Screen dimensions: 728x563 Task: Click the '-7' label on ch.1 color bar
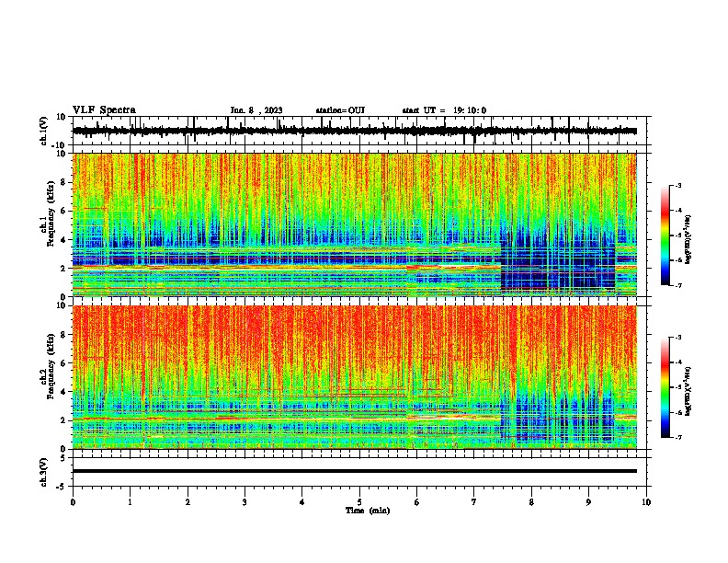678,285
